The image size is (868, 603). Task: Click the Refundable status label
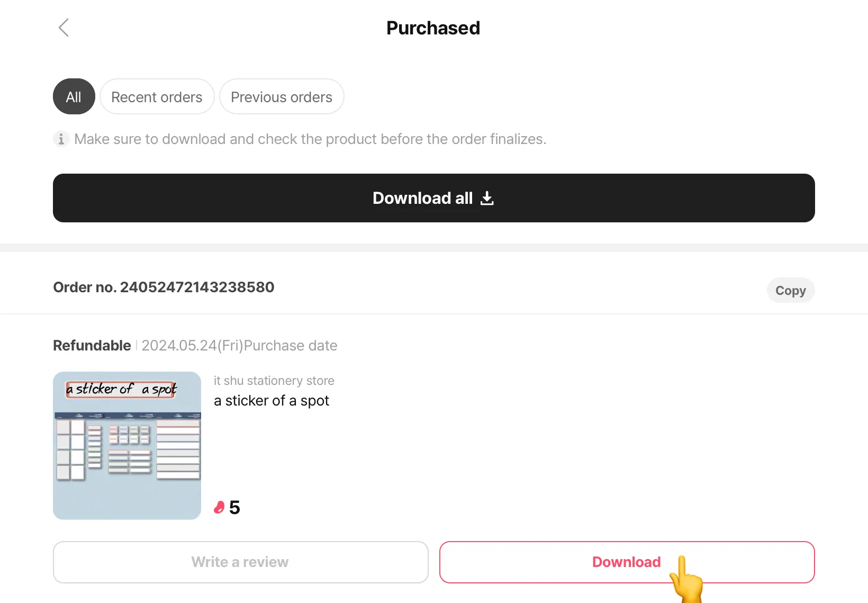coord(92,346)
